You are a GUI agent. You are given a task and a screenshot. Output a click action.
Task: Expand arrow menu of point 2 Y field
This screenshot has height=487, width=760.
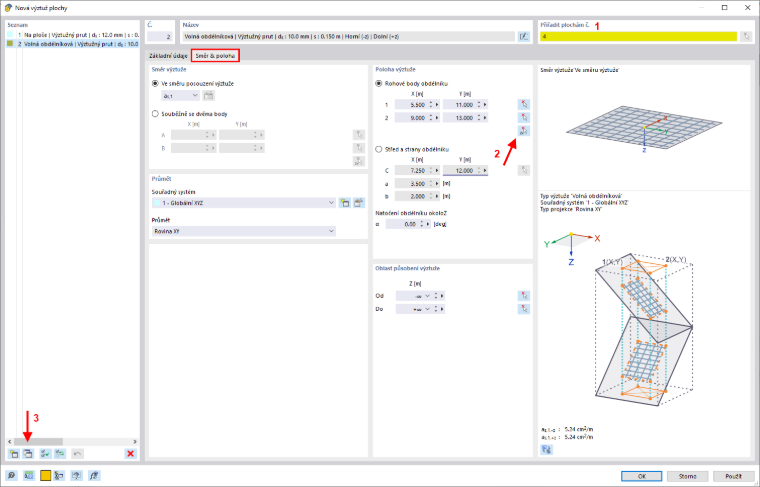(x=485, y=118)
